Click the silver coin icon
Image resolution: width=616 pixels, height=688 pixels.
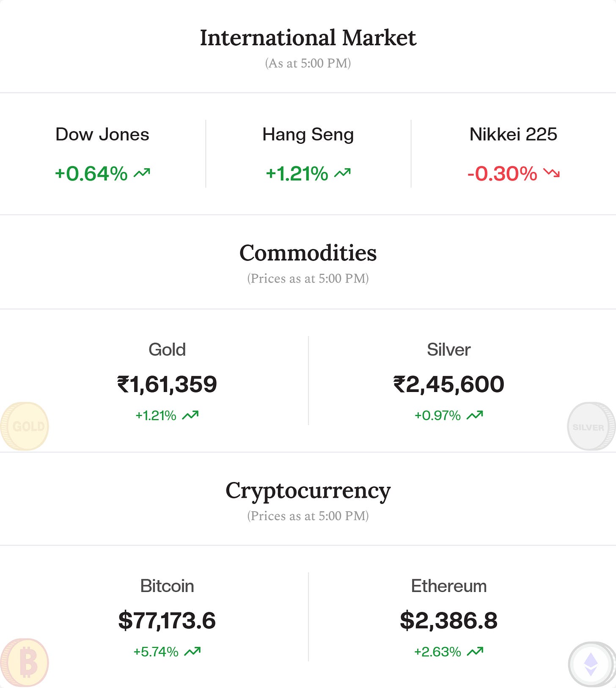(591, 426)
